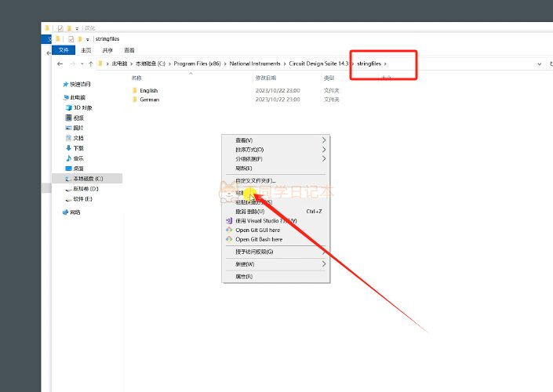Open 下载 (Downloads) in the sidebar
Image resolution: width=553 pixels, height=392 pixels.
tap(78, 147)
